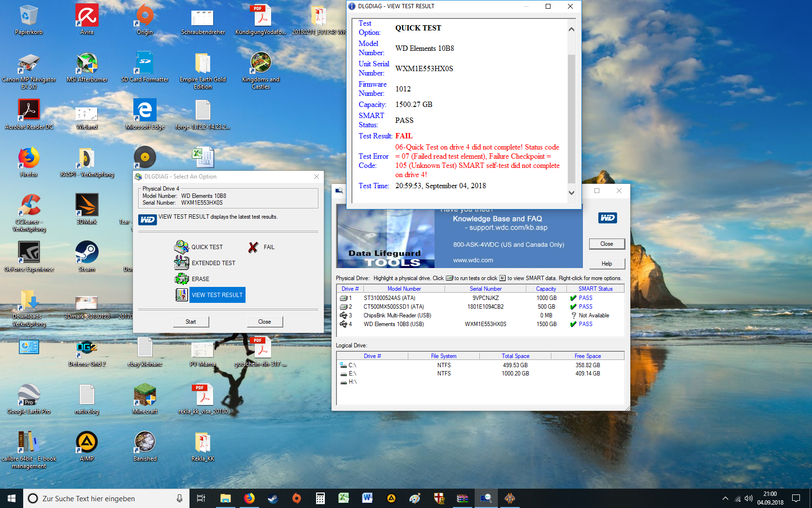The image size is (812, 508).
Task: Select the QUICK TEST option
Action: 207,247
